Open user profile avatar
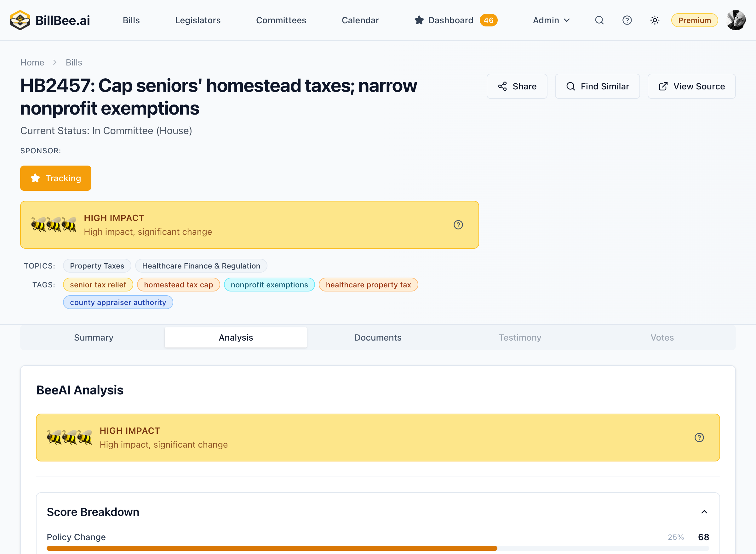Image resolution: width=756 pixels, height=554 pixels. coord(736,20)
